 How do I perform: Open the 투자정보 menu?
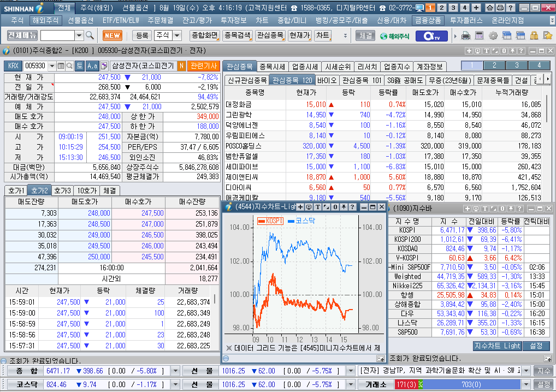(x=233, y=21)
